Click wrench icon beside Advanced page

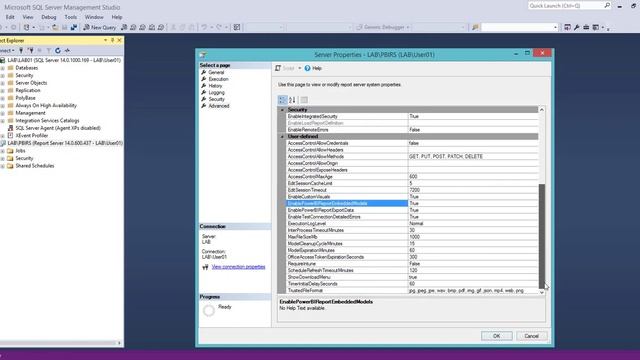coord(204,106)
